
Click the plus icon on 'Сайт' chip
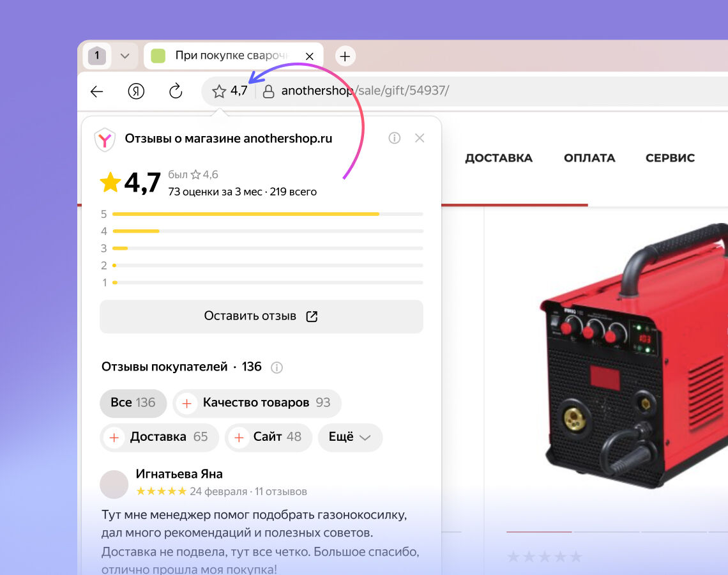coord(239,438)
